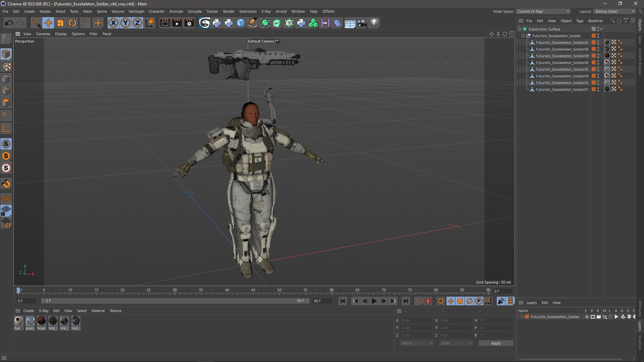644x362 pixels.
Task: Toggle Z axis lock
Action: [x=138, y=23]
